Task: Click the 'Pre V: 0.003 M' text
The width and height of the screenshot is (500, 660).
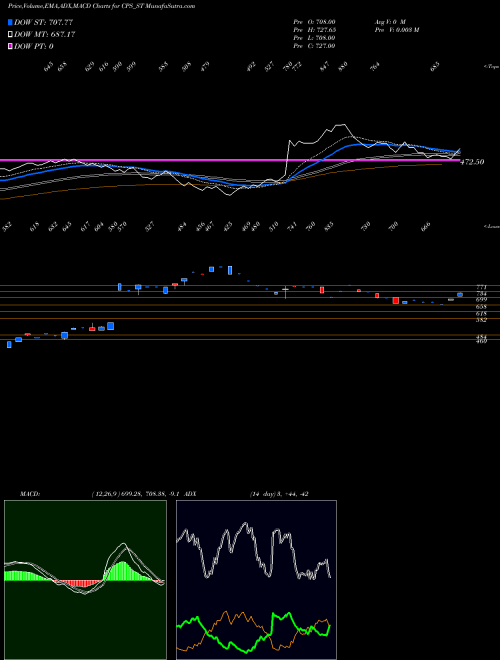Action: point(396,30)
